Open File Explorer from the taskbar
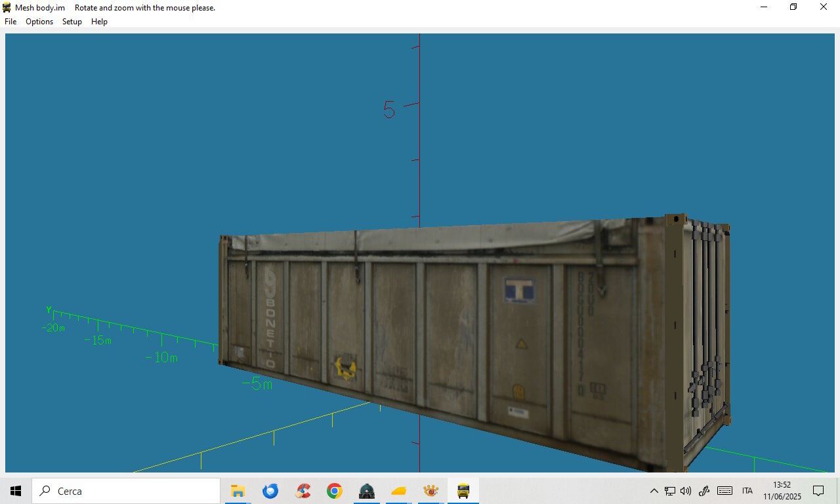840x504 pixels. tap(238, 491)
